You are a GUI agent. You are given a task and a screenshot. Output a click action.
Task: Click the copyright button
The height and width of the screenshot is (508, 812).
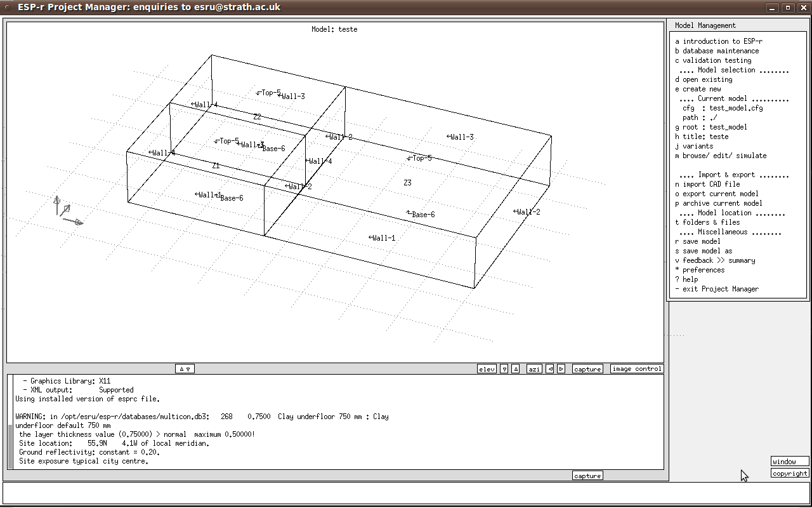[789, 473]
